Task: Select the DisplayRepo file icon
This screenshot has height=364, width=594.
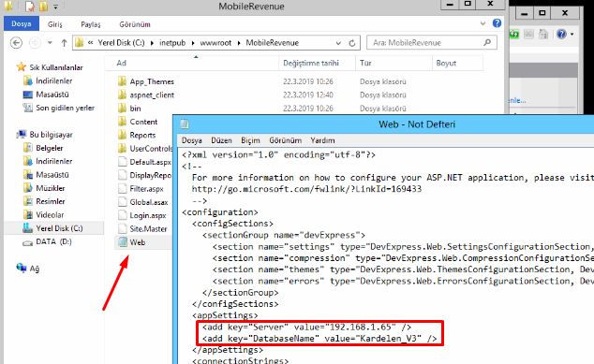Action: coord(122,175)
